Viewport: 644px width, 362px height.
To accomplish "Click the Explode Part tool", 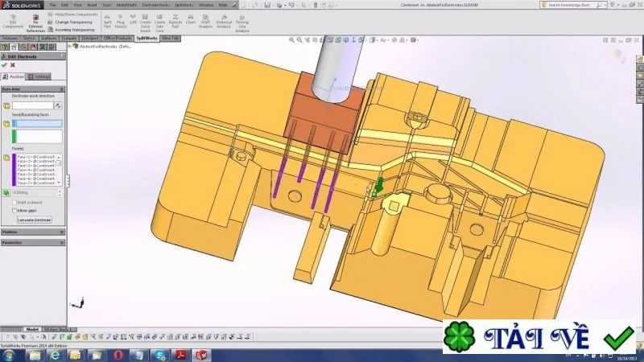I will (175, 22).
